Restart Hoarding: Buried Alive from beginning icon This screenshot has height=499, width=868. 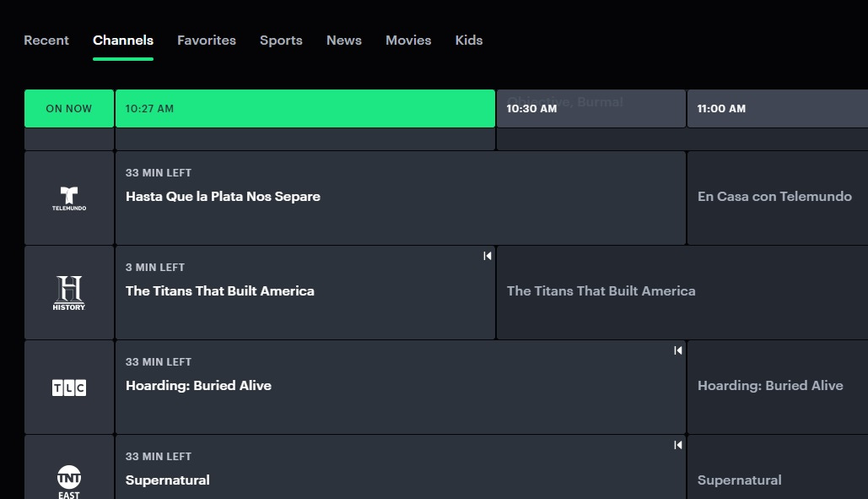[677, 350]
